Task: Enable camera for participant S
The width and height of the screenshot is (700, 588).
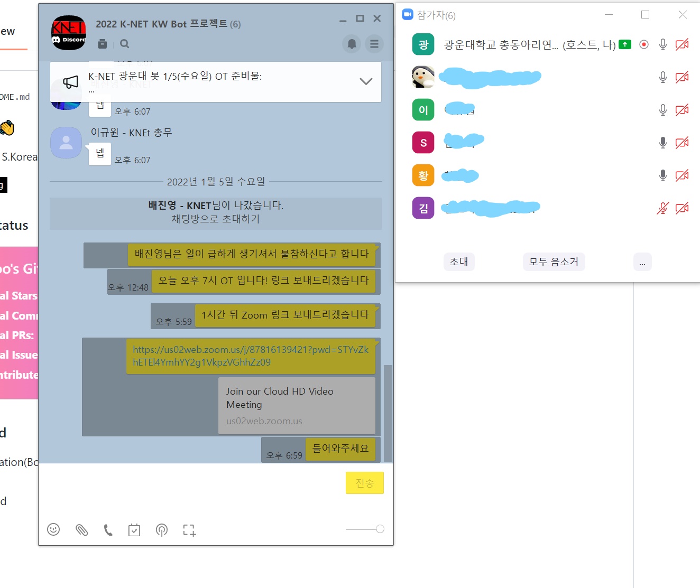Action: pos(682,142)
